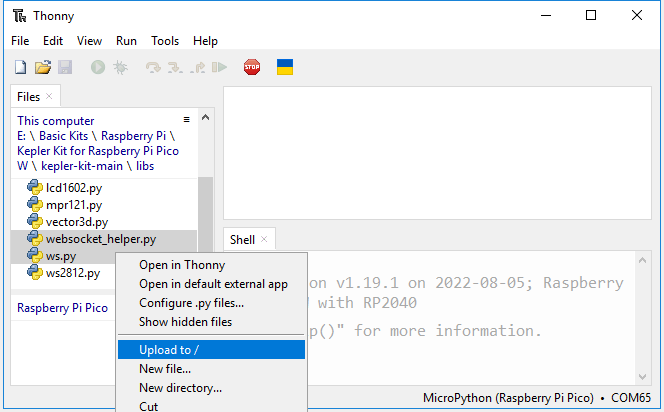
Task: Click the Files panel scrollbar thumb
Action: (205, 214)
